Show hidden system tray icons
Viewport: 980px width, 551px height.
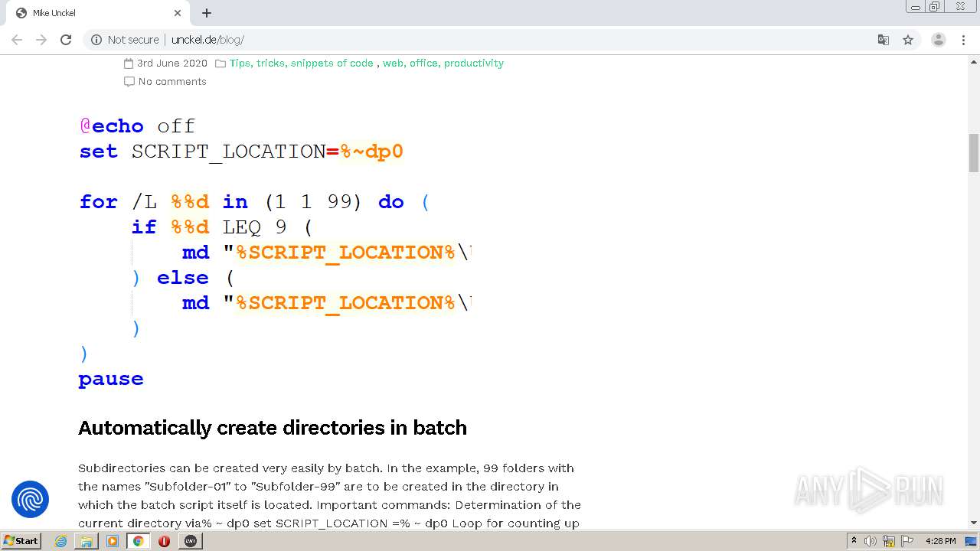tap(854, 541)
